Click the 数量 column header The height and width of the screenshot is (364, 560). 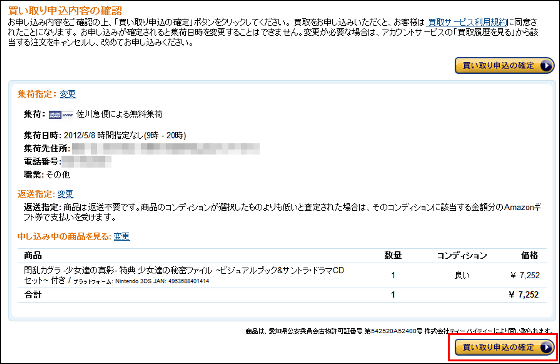pos(393,255)
